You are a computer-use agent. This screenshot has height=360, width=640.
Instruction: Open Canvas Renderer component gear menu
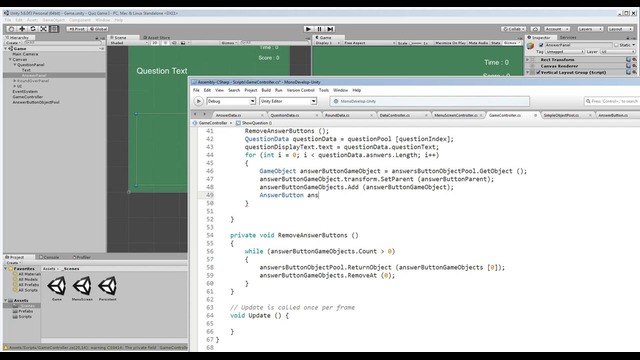634,66
